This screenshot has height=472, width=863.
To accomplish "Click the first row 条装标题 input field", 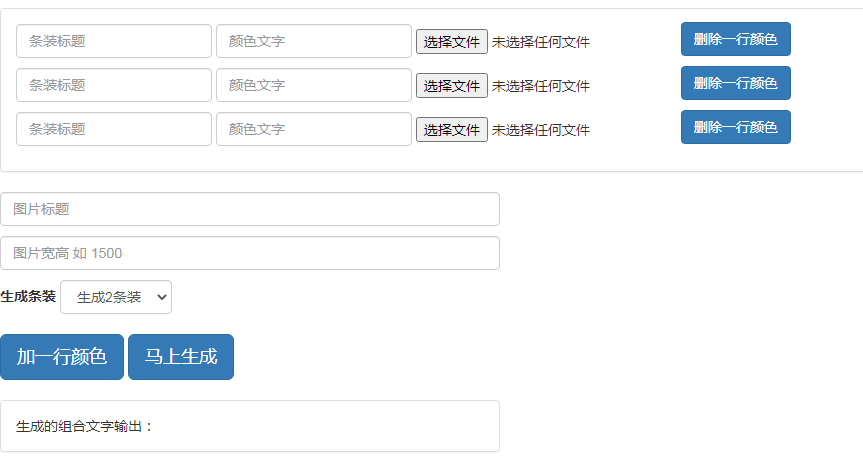I will 114,41.
